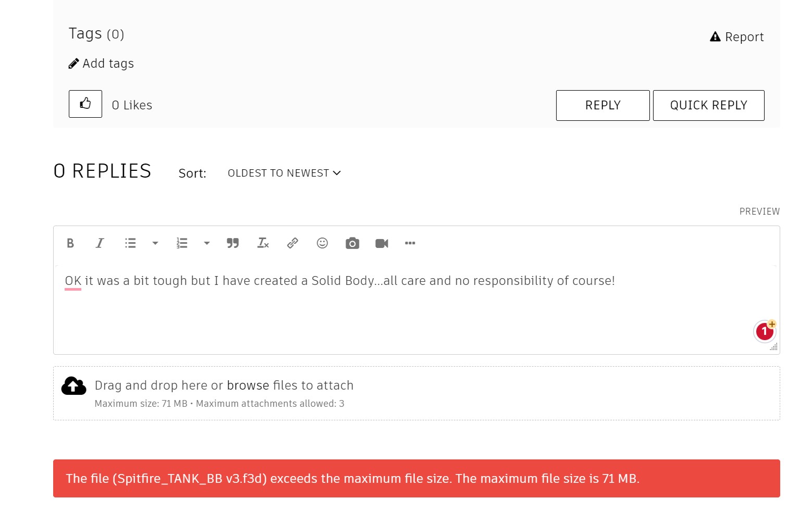Image resolution: width=812 pixels, height=524 pixels.
Task: Open the emoji picker
Action: coord(322,243)
